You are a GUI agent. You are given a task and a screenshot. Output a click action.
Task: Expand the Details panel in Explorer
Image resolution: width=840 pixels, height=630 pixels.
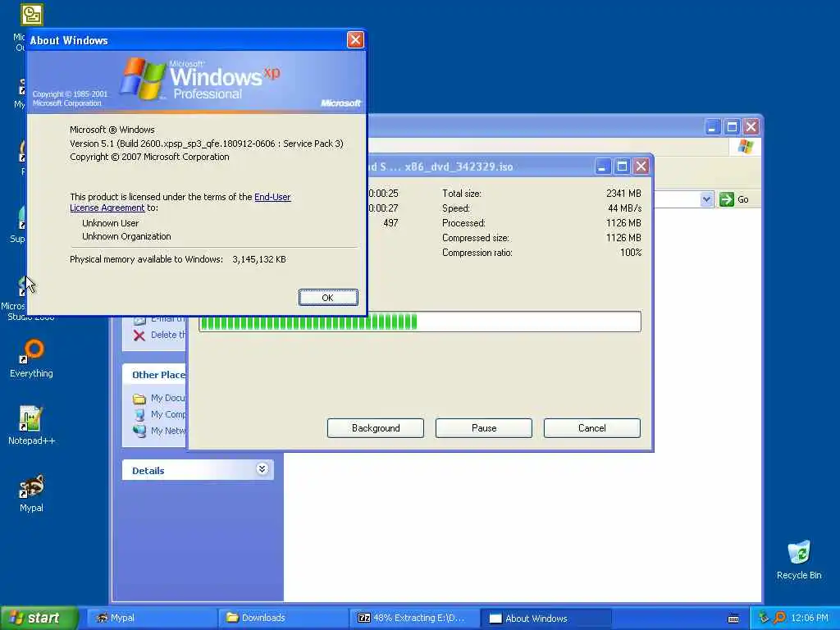(262, 469)
